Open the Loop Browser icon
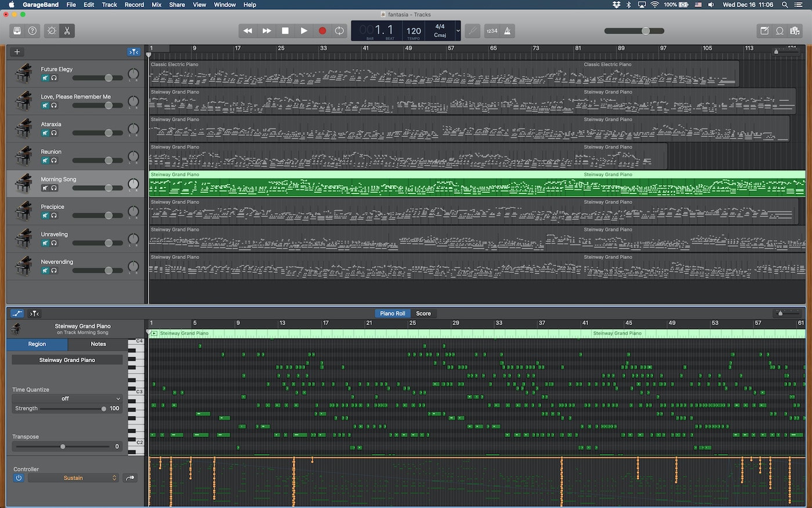The image size is (812, 508). 780,31
